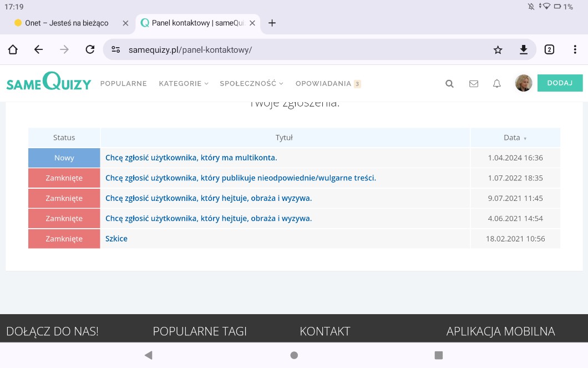The width and height of the screenshot is (588, 368).
Task: Open the Szkice report link
Action: [x=116, y=239]
